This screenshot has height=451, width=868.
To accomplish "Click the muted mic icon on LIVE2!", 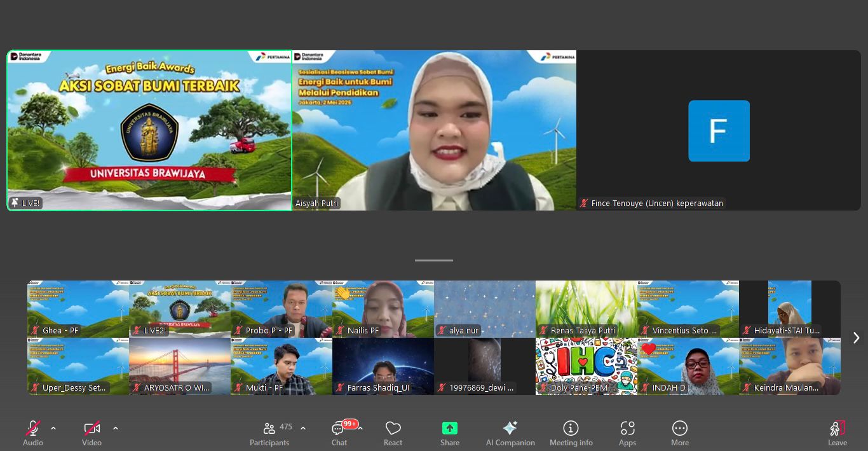I will click(137, 331).
